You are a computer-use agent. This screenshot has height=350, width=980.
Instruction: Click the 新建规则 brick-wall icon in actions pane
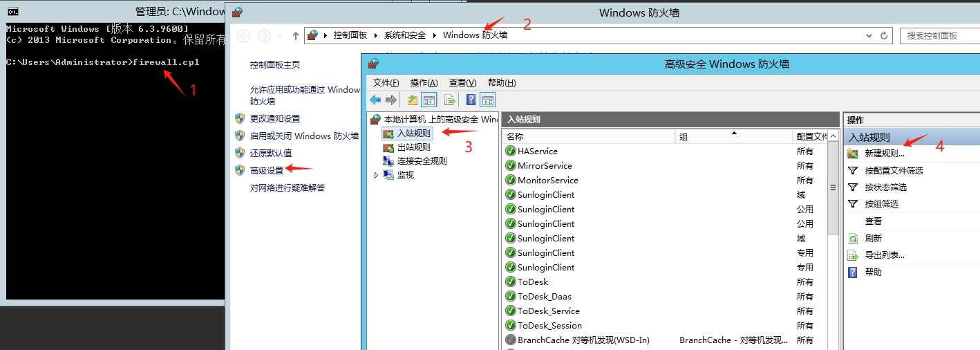click(853, 154)
